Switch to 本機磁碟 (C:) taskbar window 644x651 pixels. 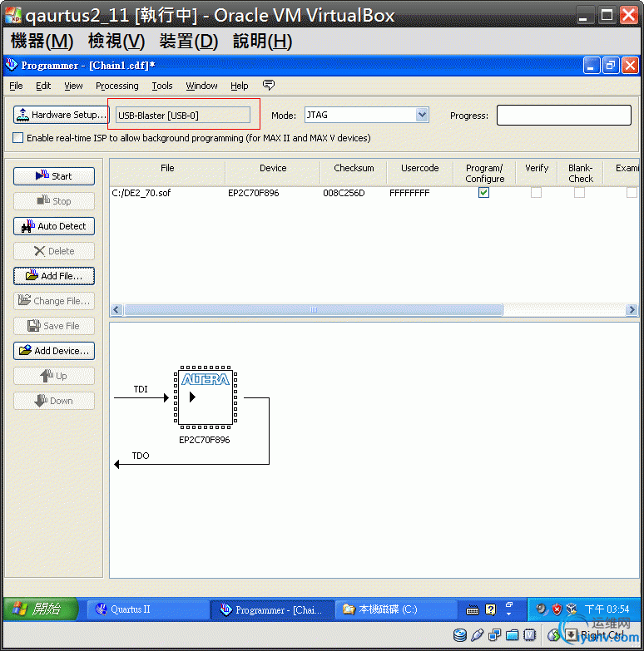[395, 609]
